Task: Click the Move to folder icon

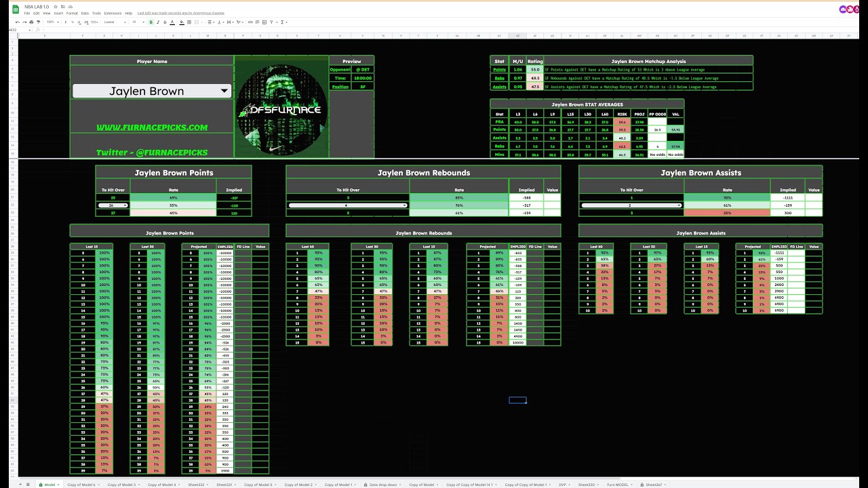Action: tap(62, 7)
